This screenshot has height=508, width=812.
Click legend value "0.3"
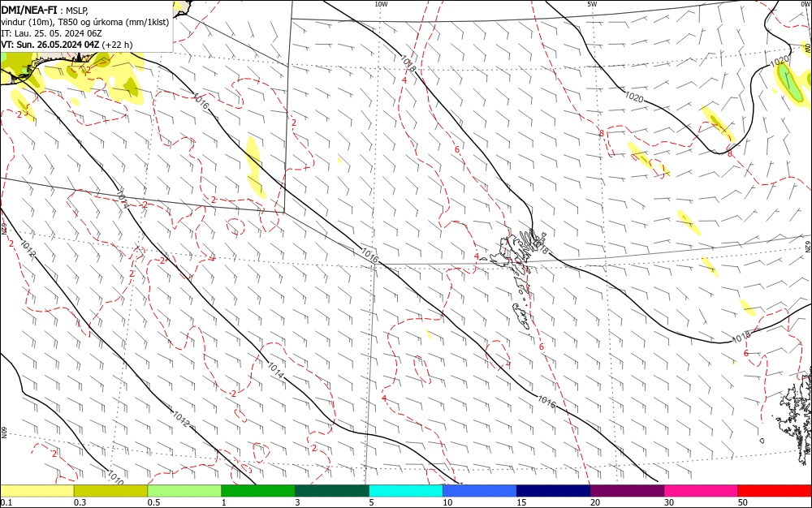tap(80, 502)
